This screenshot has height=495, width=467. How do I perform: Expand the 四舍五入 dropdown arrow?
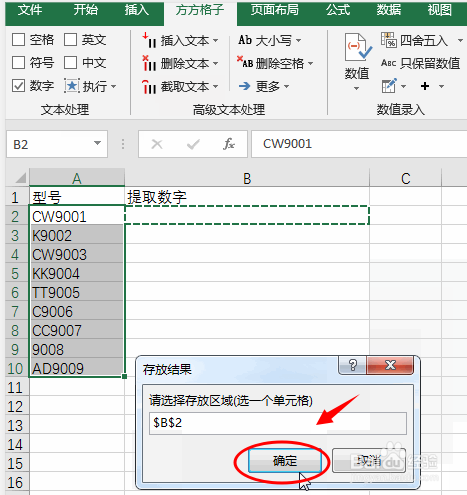pyautogui.click(x=460, y=41)
